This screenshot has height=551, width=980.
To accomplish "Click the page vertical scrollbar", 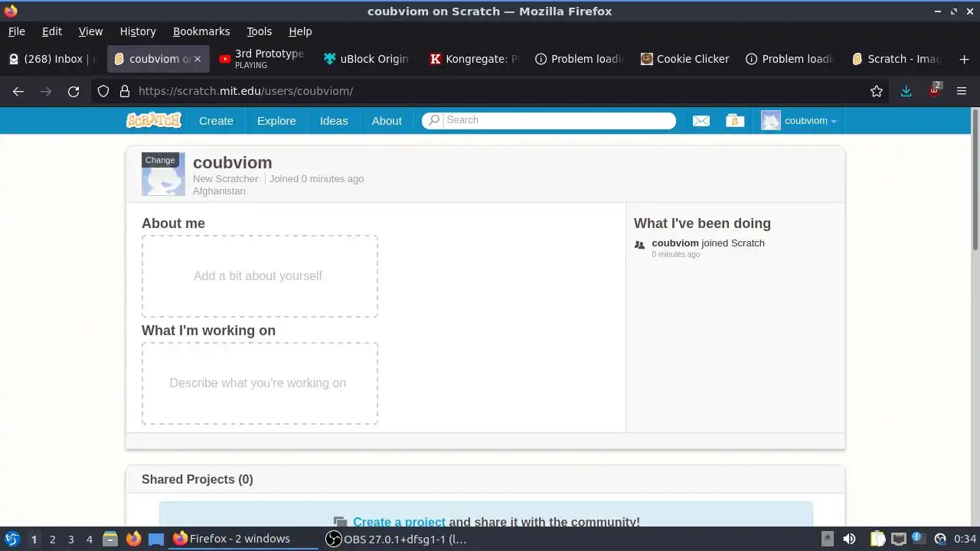I will 975,178.
